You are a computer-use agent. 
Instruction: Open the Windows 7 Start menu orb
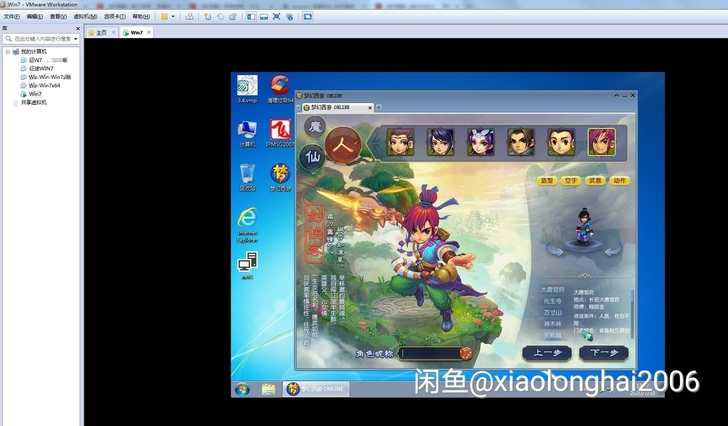241,389
